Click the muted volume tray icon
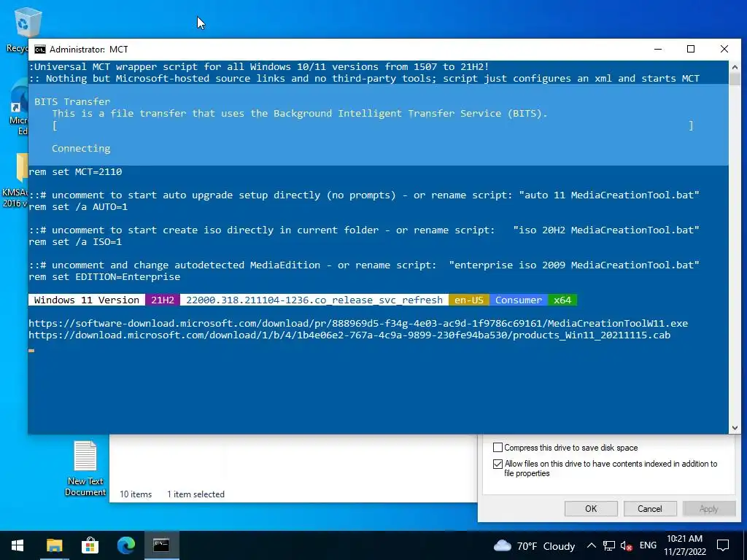The image size is (747, 560). [626, 545]
